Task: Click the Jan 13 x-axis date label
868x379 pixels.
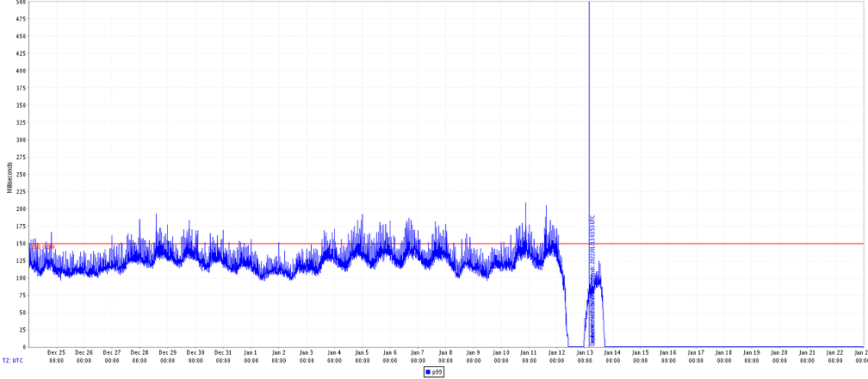Action: (x=585, y=352)
